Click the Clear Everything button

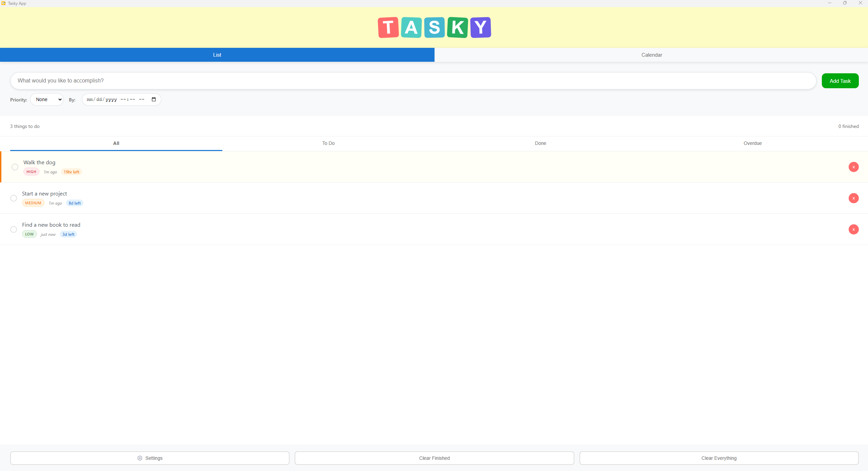[719, 458]
